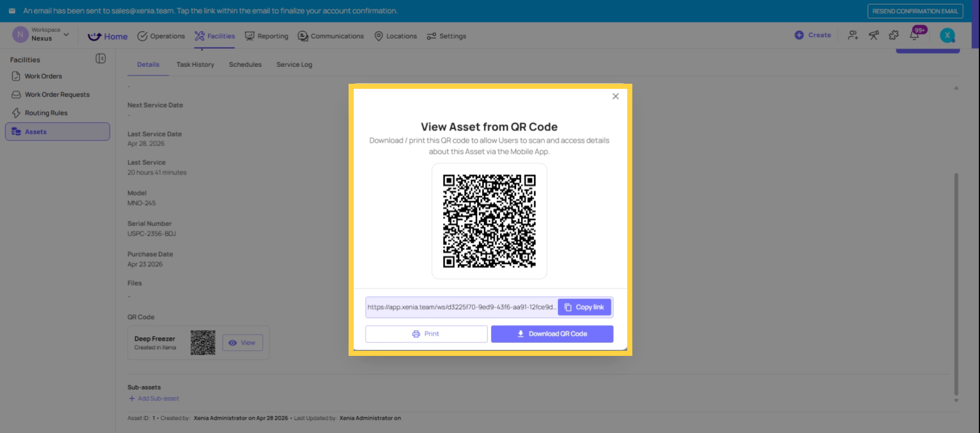The height and width of the screenshot is (433, 980).
Task: Open the Communications menu
Action: [331, 36]
